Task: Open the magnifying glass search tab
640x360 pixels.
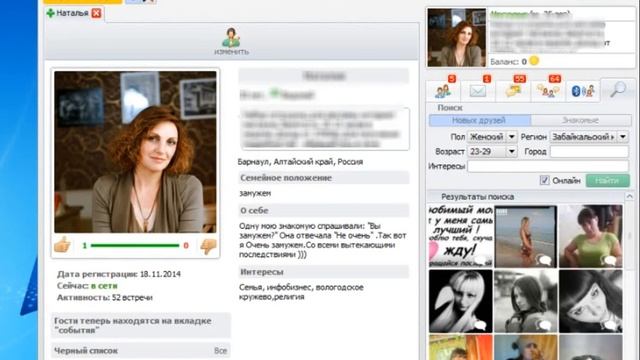Action: 618,89
